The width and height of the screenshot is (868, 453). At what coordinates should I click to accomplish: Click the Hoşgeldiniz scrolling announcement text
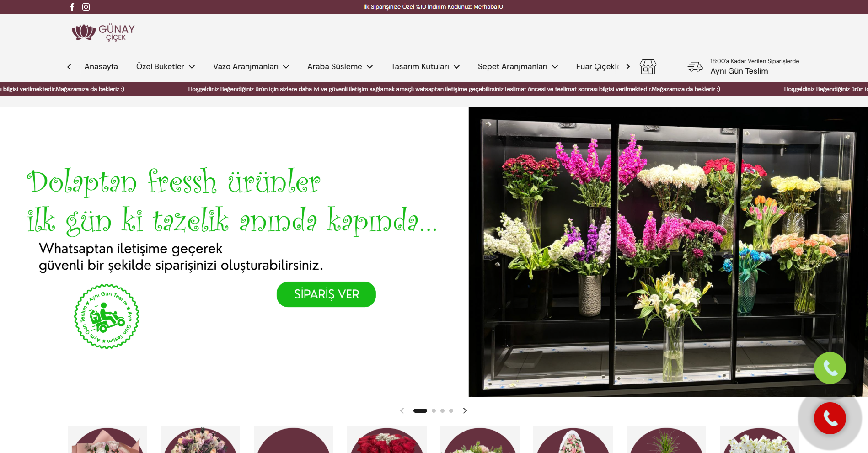coord(454,89)
